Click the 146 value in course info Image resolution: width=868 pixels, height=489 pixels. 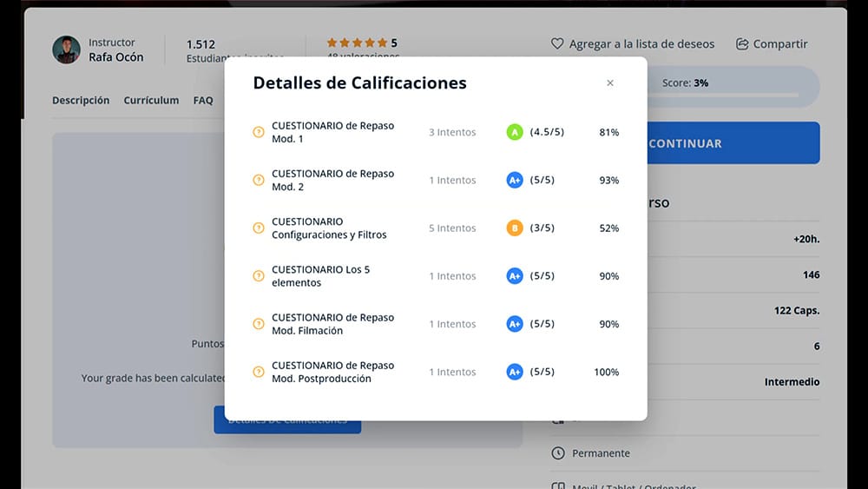tap(812, 274)
